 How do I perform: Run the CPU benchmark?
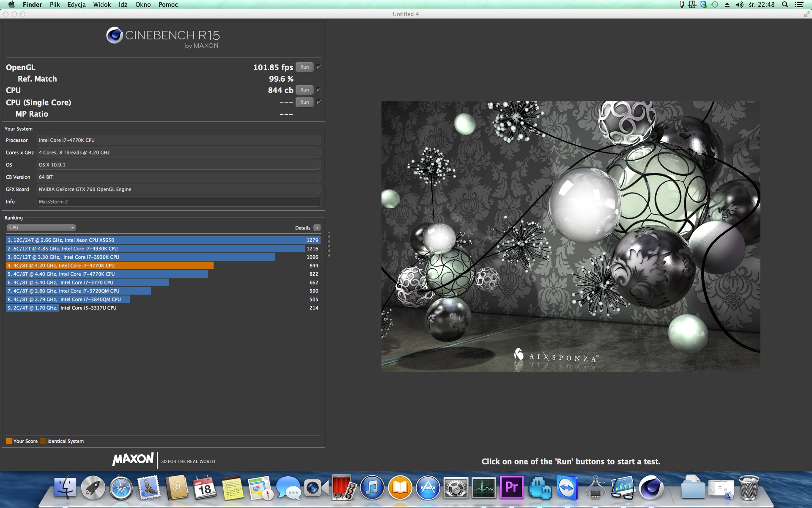304,90
